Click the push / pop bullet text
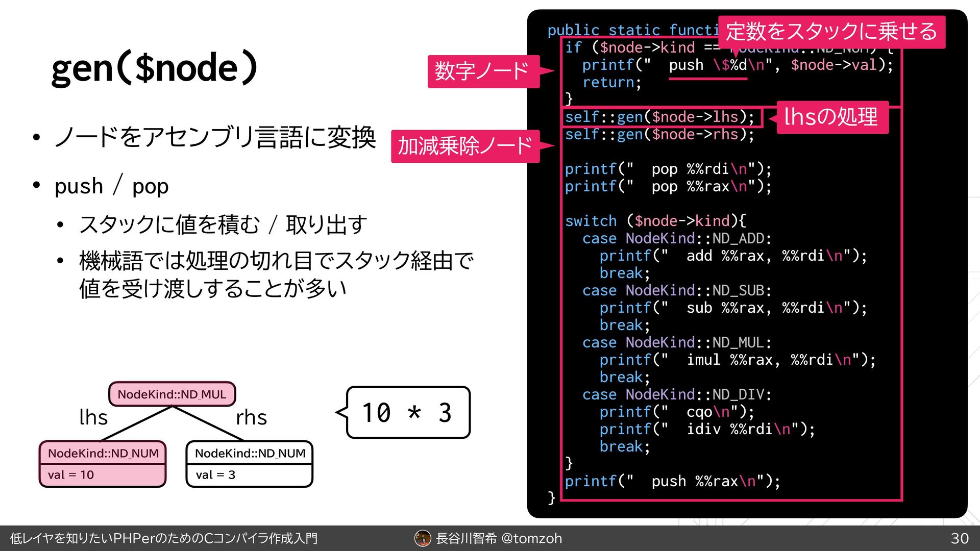 tap(112, 186)
